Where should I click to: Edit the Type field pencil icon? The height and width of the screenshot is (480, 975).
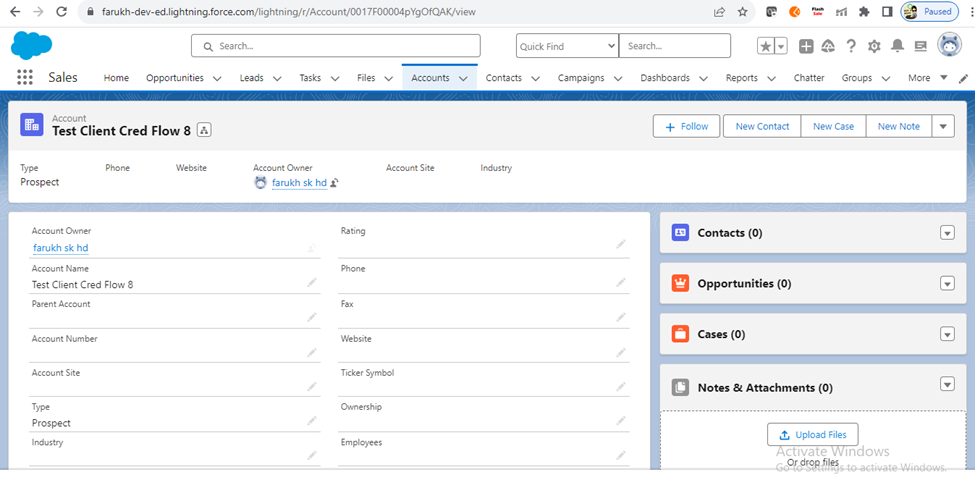point(312,421)
